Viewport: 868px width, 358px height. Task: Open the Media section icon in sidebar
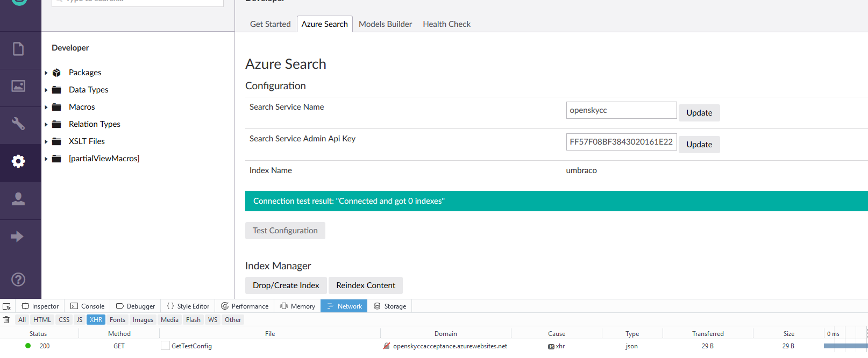tap(18, 86)
